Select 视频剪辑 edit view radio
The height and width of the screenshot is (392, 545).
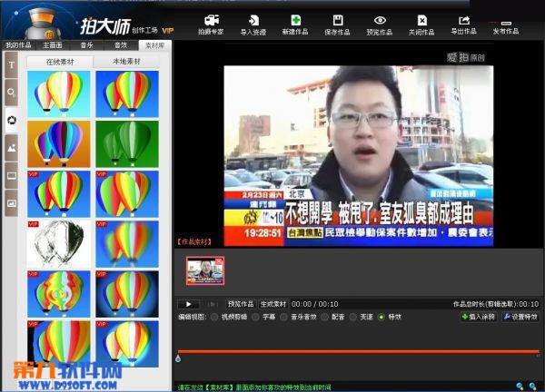point(214,317)
